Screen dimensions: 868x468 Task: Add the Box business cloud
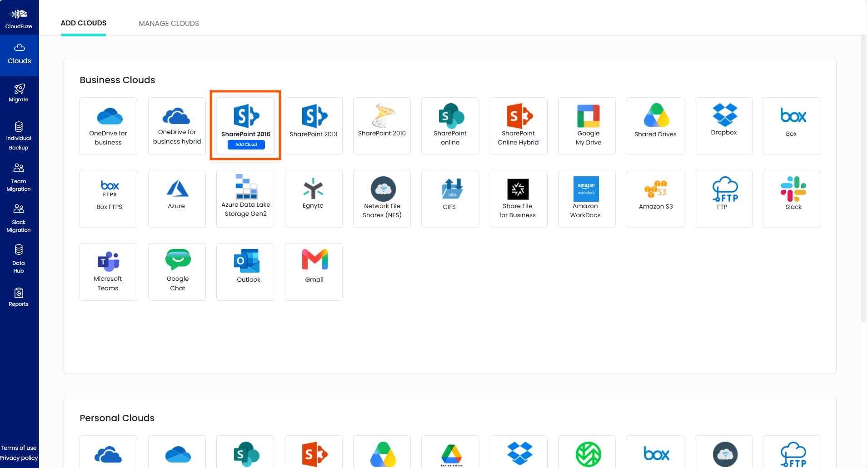(x=792, y=126)
